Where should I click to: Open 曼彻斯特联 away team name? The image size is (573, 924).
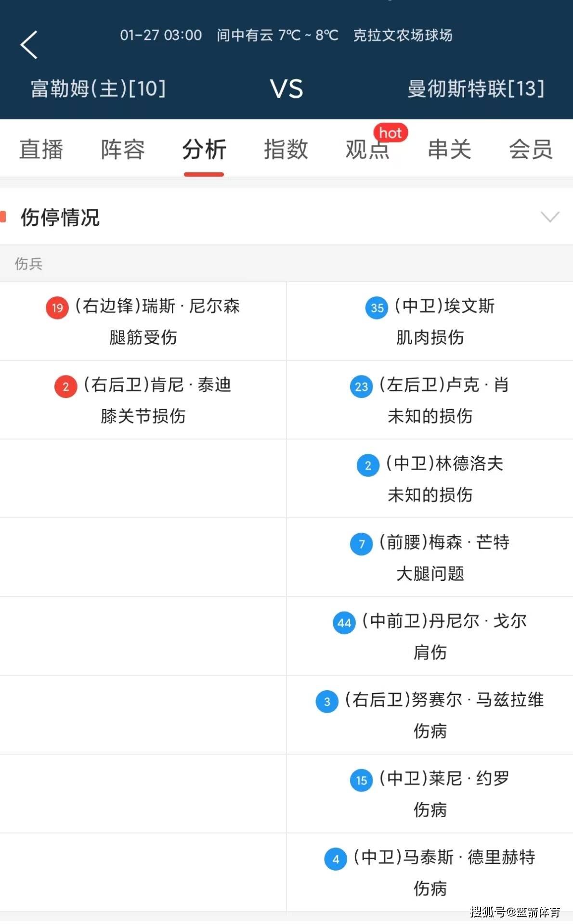pos(476,89)
